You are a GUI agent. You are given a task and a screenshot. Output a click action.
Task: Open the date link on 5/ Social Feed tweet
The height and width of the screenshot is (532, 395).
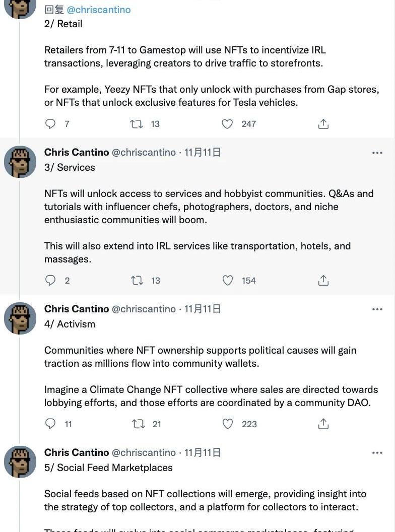click(x=203, y=452)
